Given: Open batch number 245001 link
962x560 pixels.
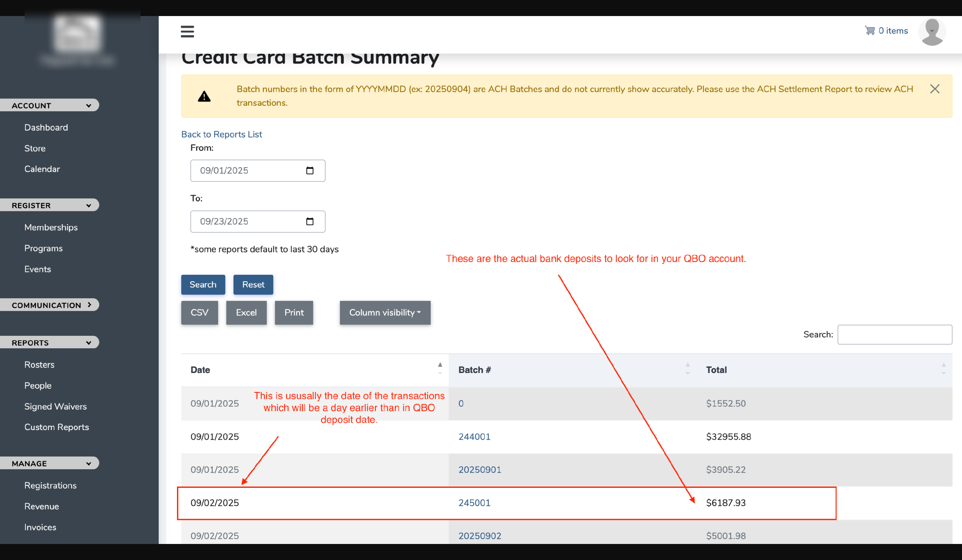Looking at the screenshot, I should pyautogui.click(x=474, y=503).
